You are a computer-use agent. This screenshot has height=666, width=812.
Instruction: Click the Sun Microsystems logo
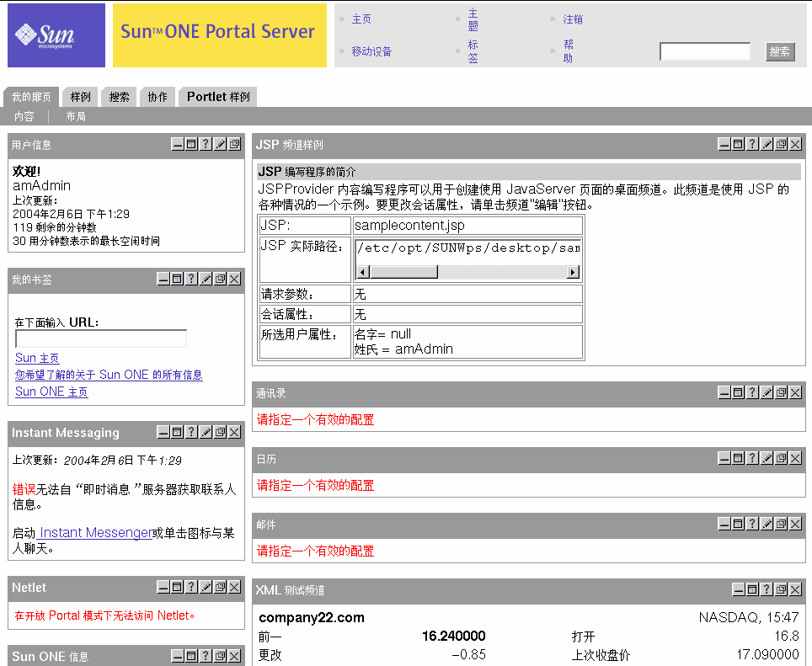(x=56, y=35)
